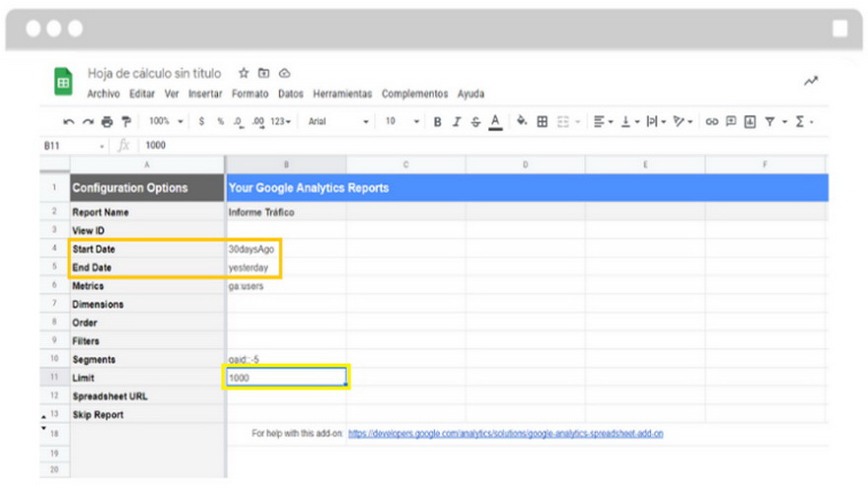Open the vertical align dropdown

[x=630, y=121]
